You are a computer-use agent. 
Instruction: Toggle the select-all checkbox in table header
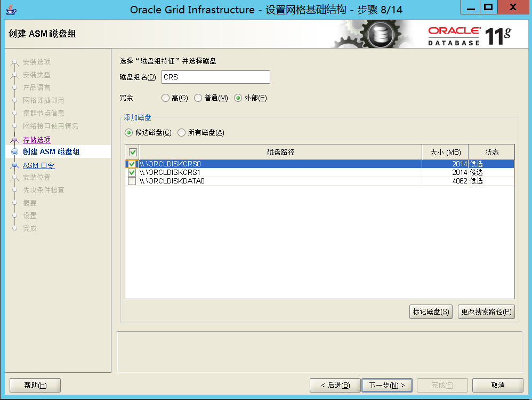(133, 152)
